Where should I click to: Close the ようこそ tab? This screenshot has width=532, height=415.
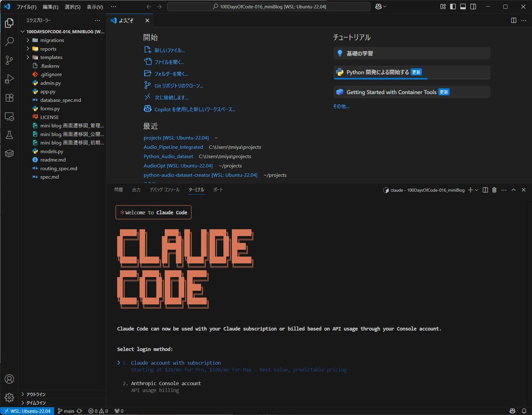tap(147, 20)
